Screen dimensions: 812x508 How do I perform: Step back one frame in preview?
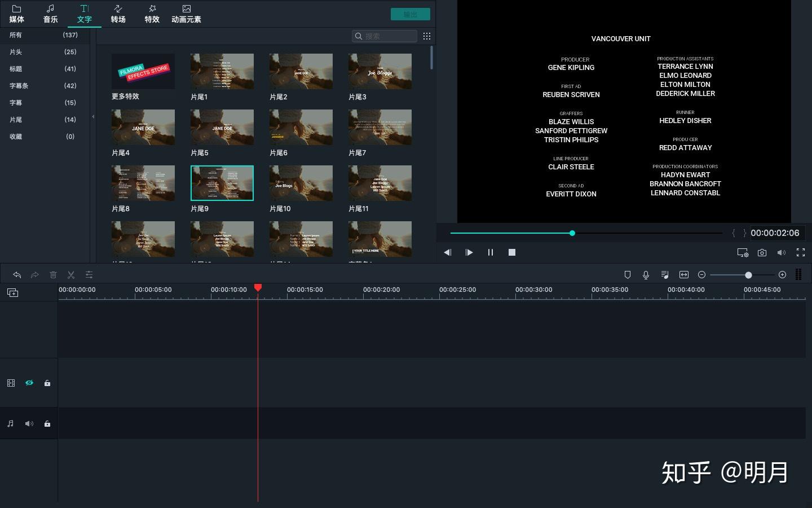coord(447,252)
